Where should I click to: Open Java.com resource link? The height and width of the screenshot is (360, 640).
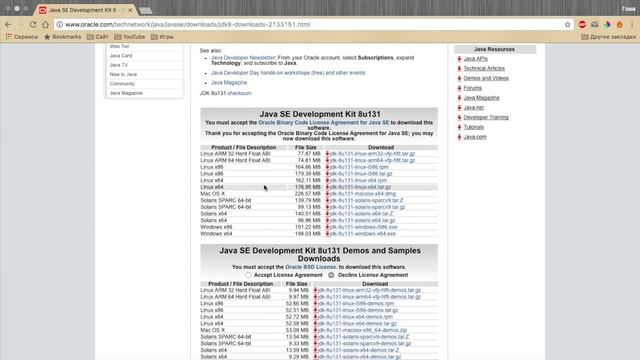475,137
